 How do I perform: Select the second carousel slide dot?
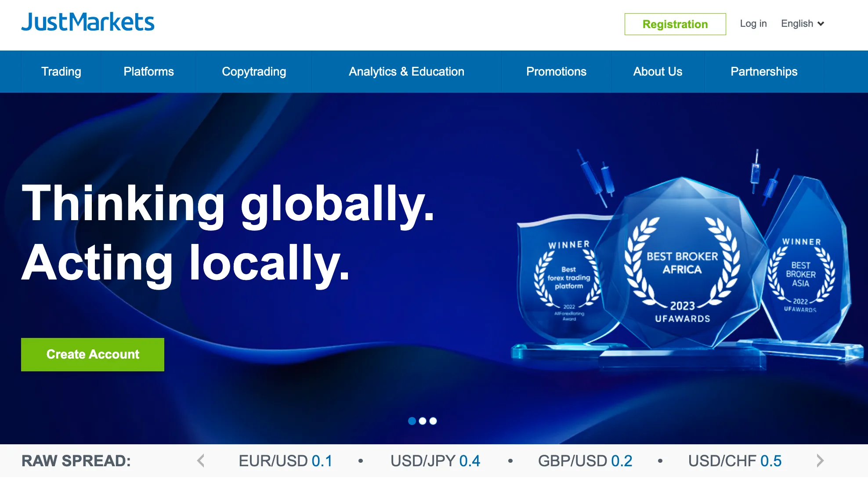tap(423, 421)
